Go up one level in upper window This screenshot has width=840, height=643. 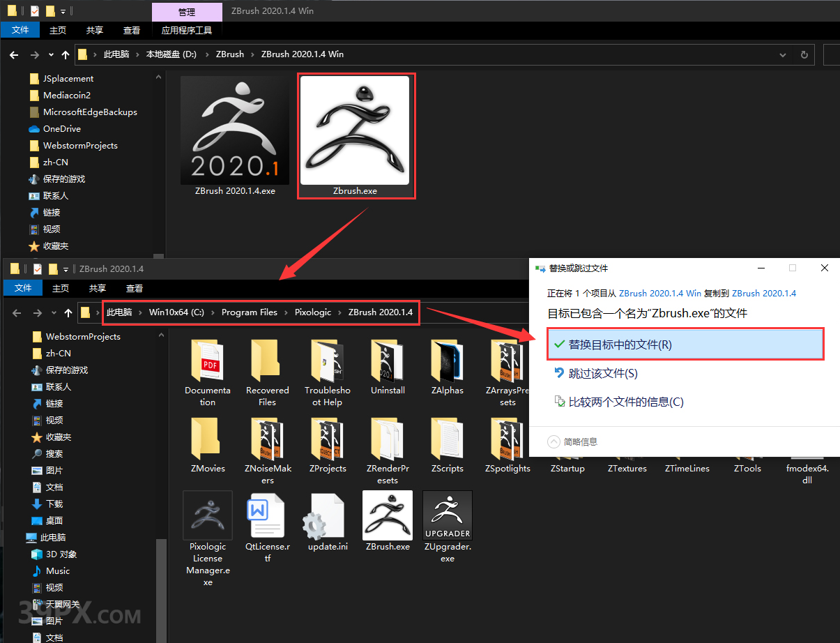[x=66, y=54]
